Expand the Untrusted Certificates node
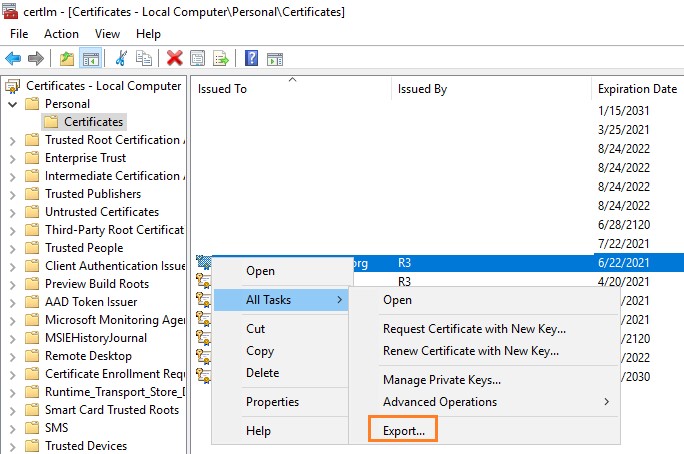Screen dimensions: 684x454 click(x=13, y=212)
